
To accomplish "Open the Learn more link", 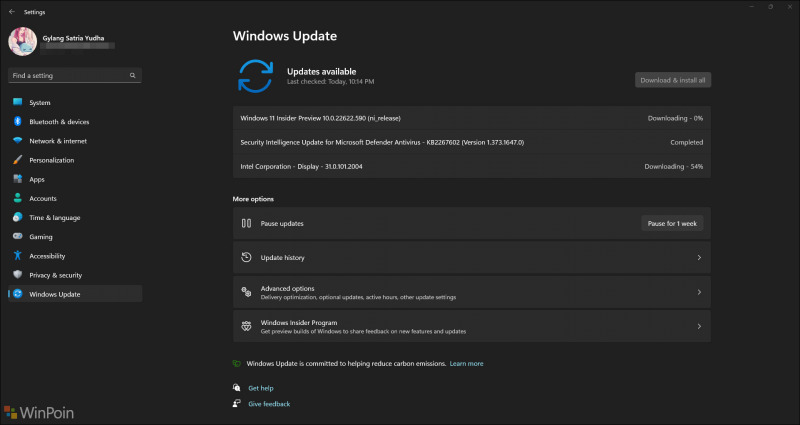I will [x=466, y=364].
